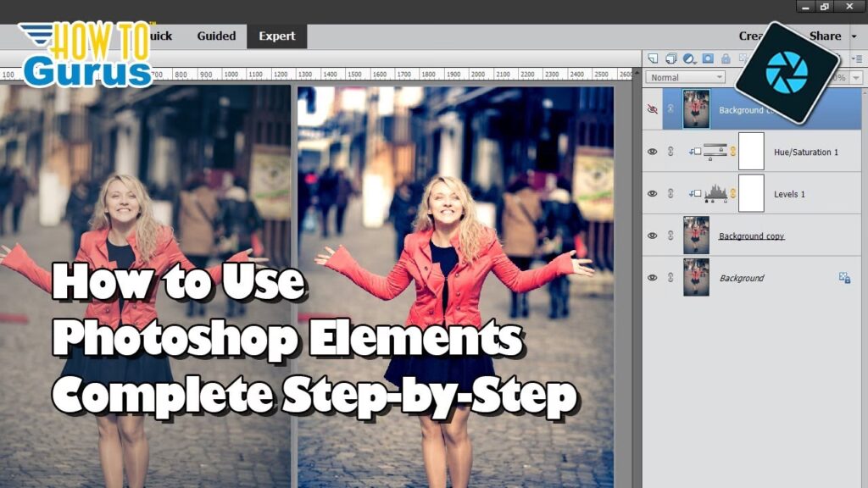This screenshot has width=868, height=488.
Task: Hide the Hue/Saturation 1 layer
Action: pos(652,152)
